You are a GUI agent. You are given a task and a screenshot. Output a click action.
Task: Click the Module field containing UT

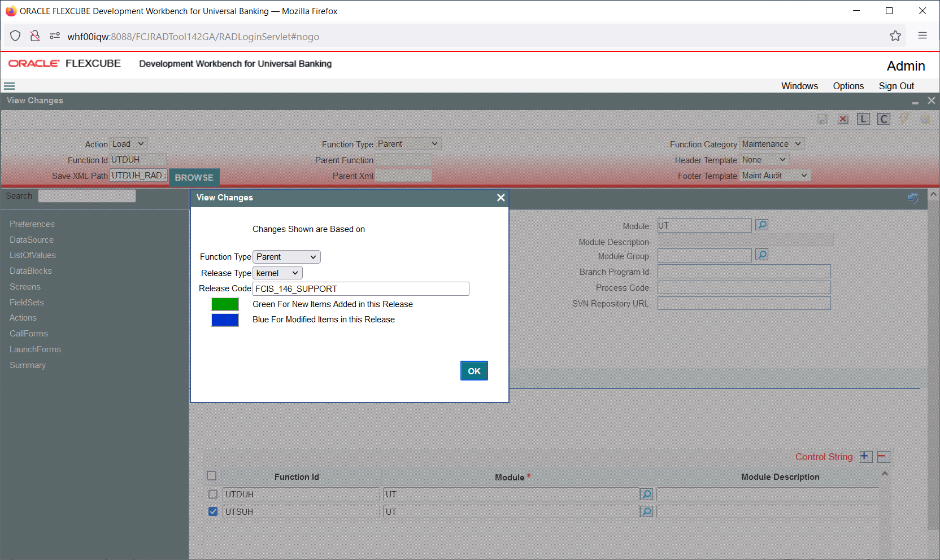[704, 225]
